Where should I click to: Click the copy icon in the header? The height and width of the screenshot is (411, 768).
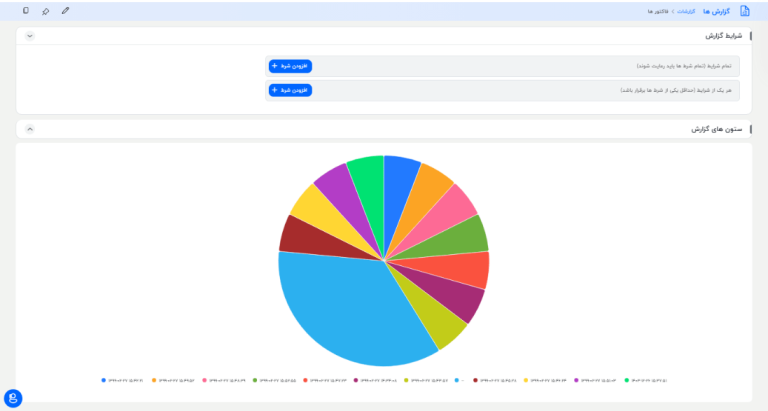click(x=25, y=11)
